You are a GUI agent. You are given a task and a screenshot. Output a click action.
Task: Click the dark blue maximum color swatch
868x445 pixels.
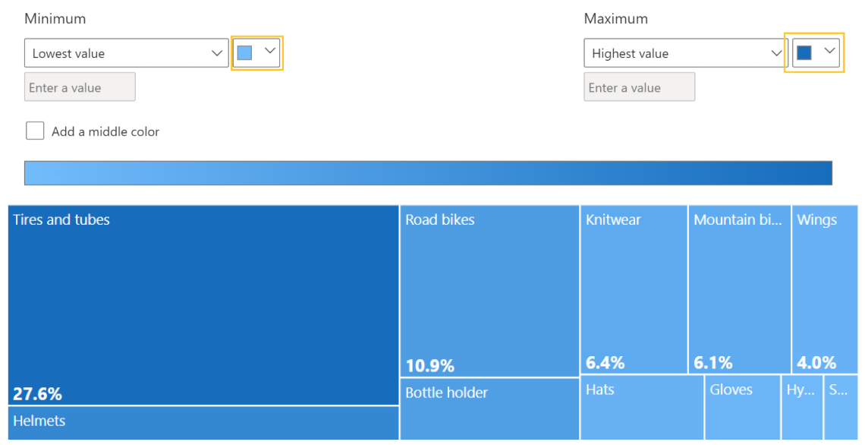804,52
